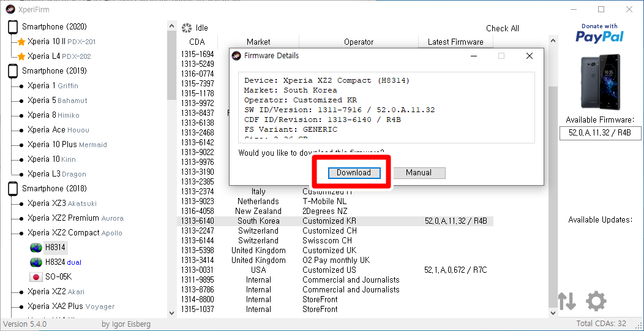Select the 1313-2374 Italy row
The width and height of the screenshot is (644, 331).
click(335, 192)
